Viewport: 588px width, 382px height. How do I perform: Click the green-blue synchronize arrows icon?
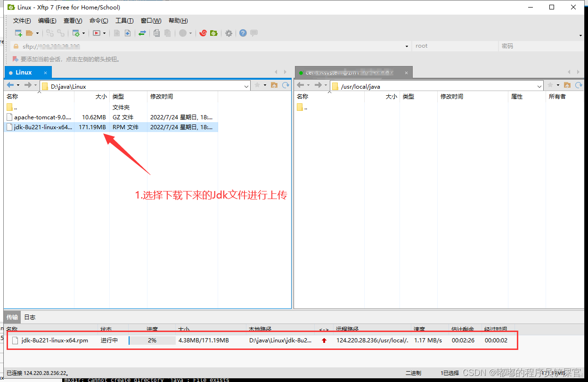tap(142, 33)
